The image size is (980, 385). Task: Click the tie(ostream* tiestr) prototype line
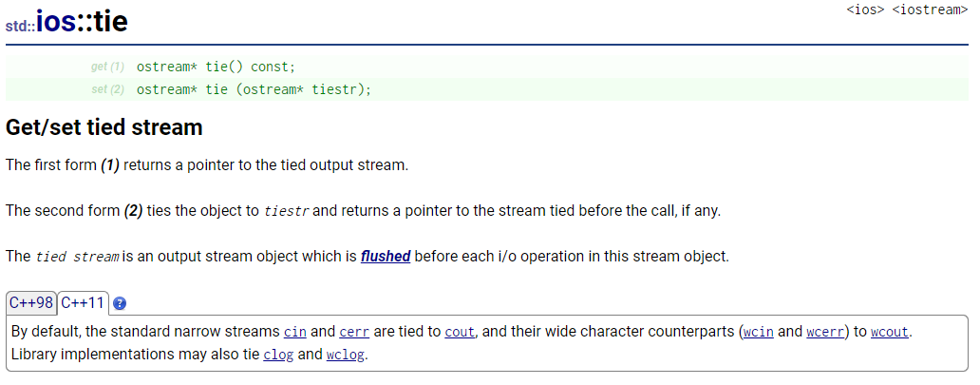point(254,89)
